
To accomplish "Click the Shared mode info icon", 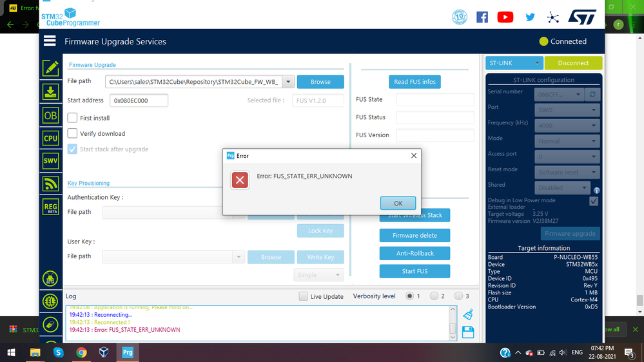I will pyautogui.click(x=597, y=191).
